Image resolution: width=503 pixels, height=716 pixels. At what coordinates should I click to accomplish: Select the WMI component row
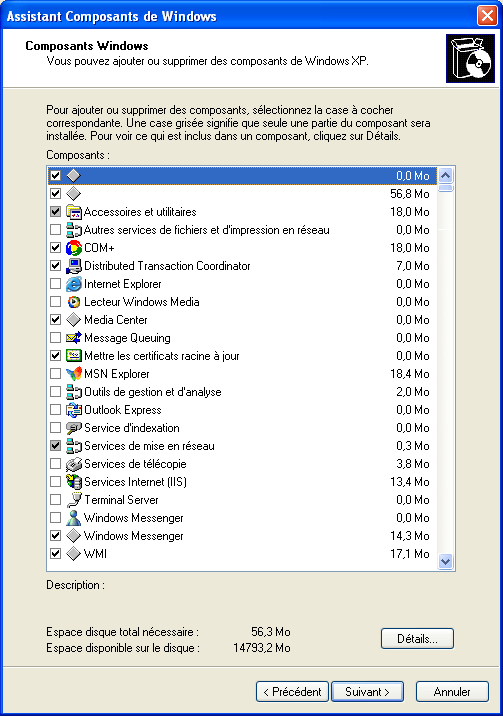[242, 554]
